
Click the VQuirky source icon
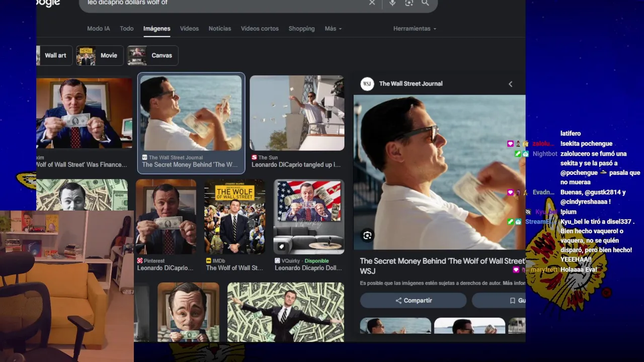[x=277, y=261]
